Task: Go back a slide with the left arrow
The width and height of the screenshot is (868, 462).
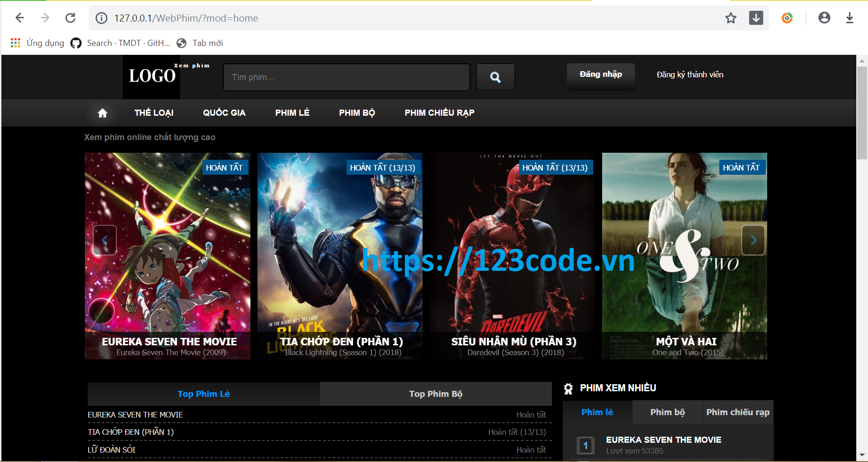Action: [105, 240]
